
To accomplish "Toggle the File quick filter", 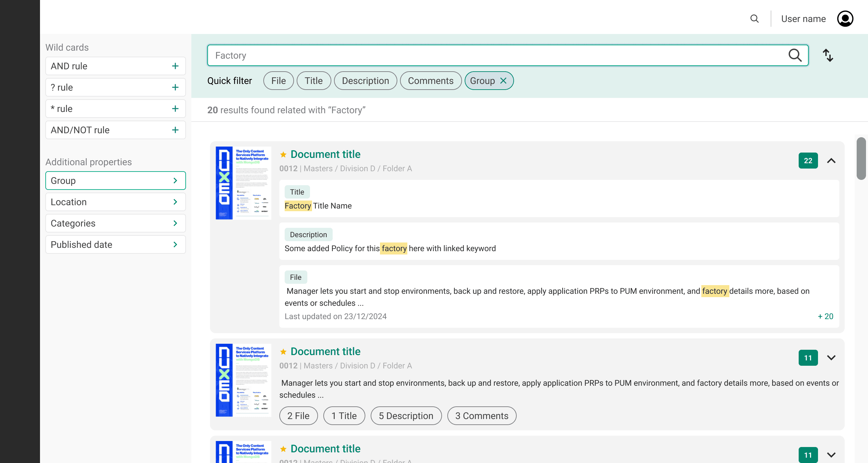I will click(278, 81).
